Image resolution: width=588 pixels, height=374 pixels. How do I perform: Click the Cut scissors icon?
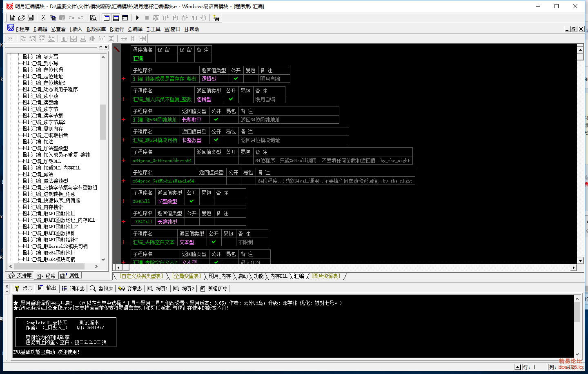tap(43, 18)
